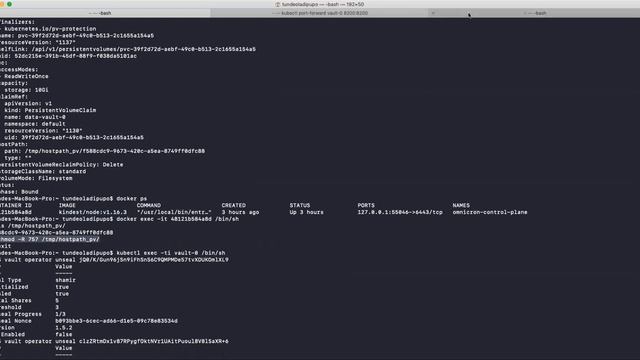Screen dimensions: 640x360
Task: Click the STATUS column header
Action: [x=300, y=205]
